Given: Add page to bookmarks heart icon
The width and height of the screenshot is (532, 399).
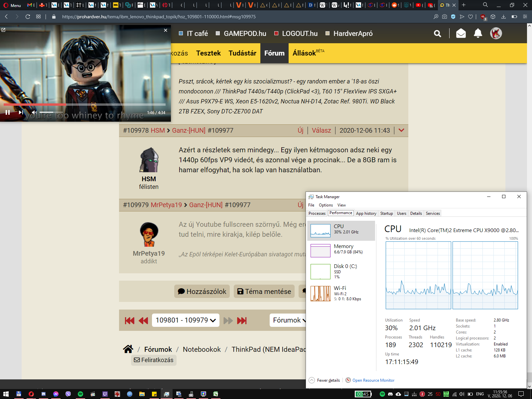Looking at the screenshot, I should pyautogui.click(x=470, y=17).
